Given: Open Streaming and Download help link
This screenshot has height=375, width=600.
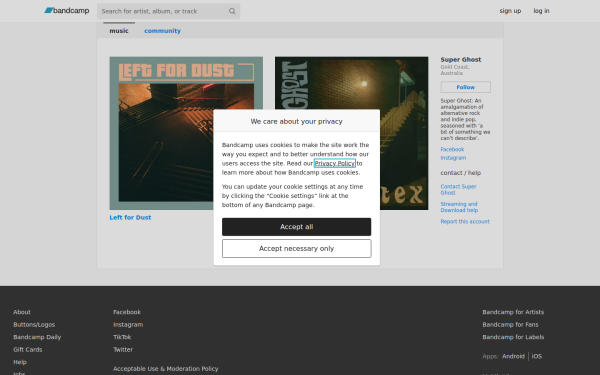Looking at the screenshot, I should click(459, 207).
